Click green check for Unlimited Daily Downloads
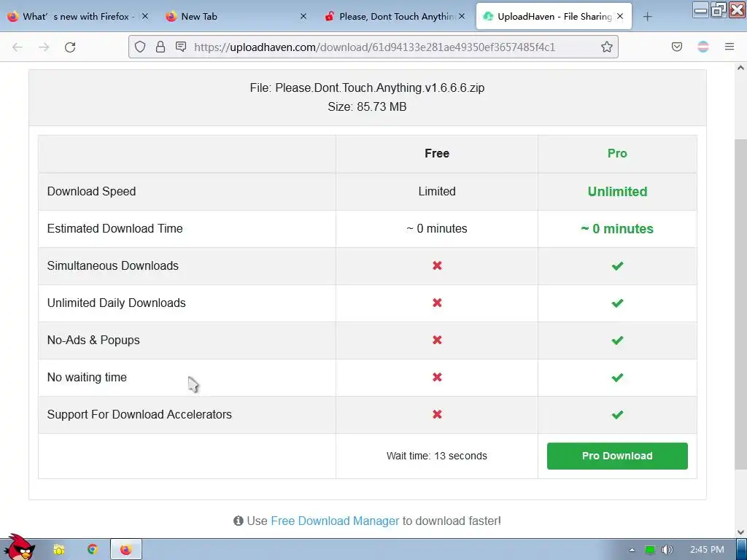 pyautogui.click(x=617, y=303)
